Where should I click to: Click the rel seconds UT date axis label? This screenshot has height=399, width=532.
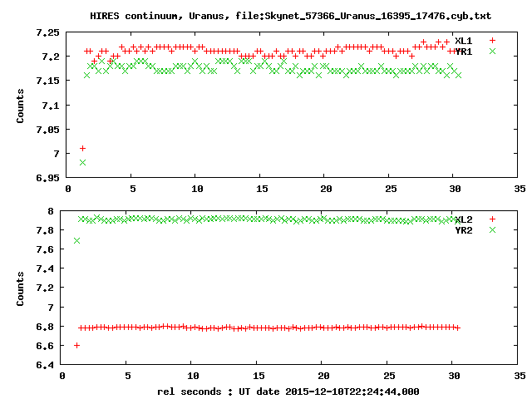pyautogui.click(x=288, y=392)
